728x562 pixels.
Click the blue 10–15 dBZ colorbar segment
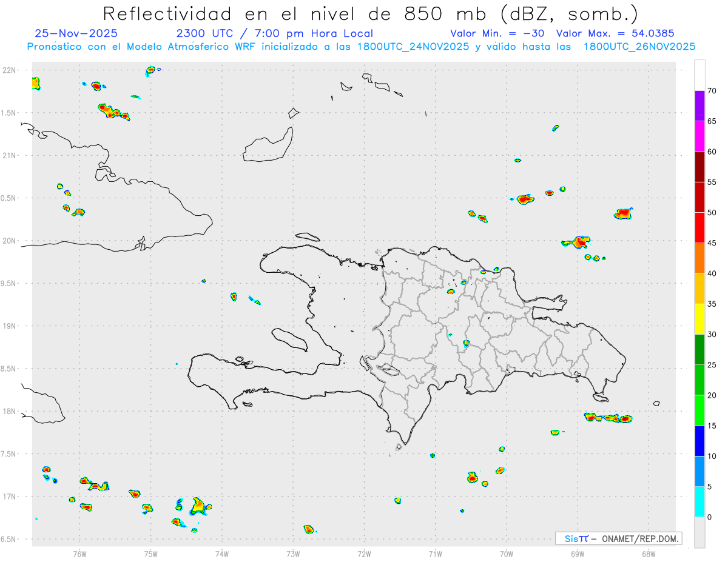click(x=699, y=441)
